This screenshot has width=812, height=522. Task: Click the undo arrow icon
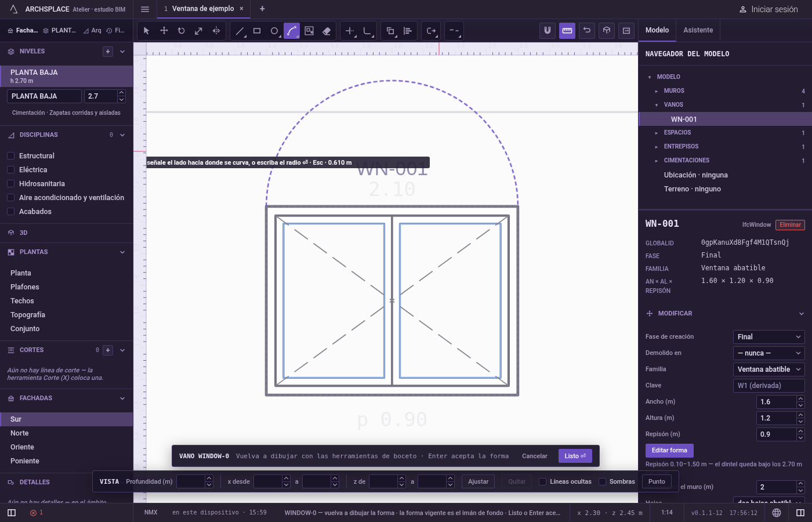(x=587, y=31)
